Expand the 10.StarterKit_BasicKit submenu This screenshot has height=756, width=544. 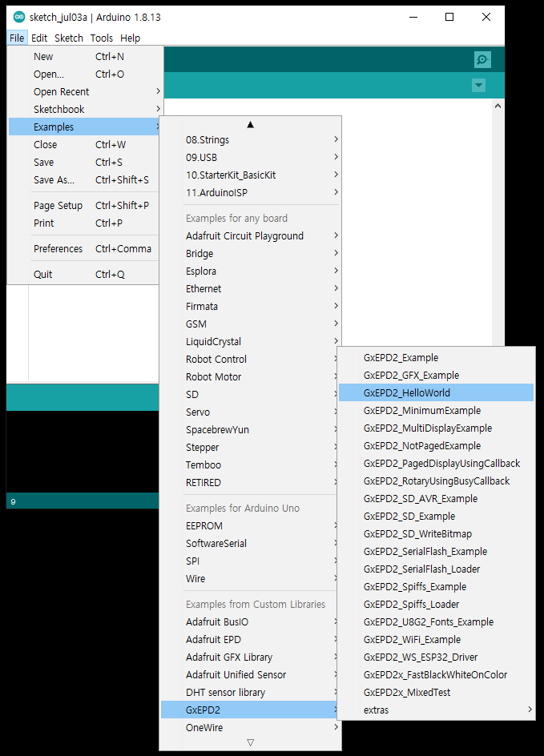[x=250, y=175]
